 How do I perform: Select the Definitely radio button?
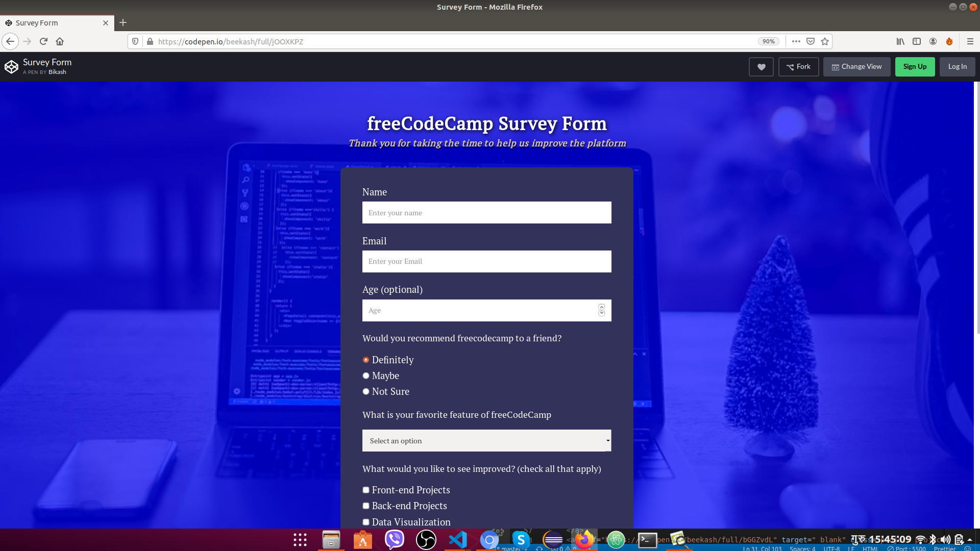(x=365, y=359)
